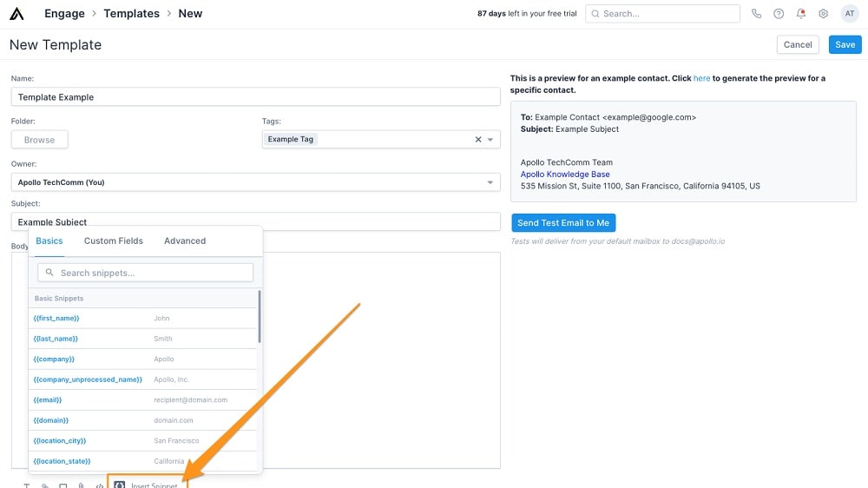This screenshot has height=488, width=868.
Task: Click the 'San Francisco' example value
Action: [176, 441]
